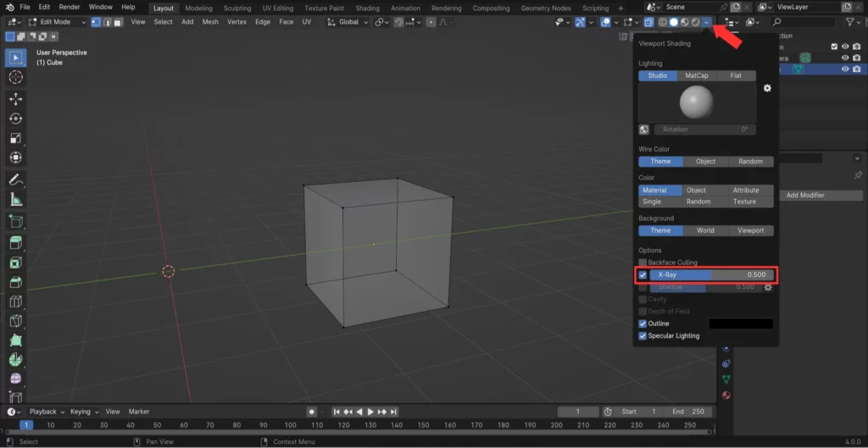Switch to wireframe viewport shading
The height and width of the screenshot is (448, 868).
pos(663,22)
